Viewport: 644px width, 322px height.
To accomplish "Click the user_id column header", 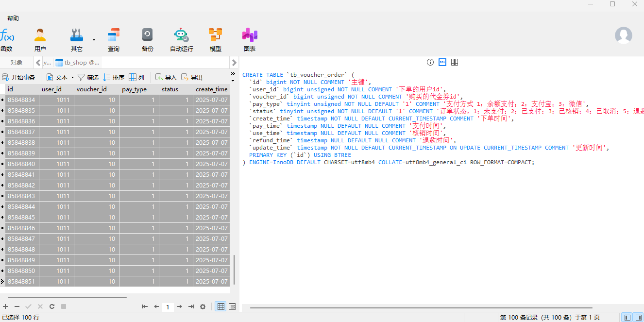I will pos(57,89).
